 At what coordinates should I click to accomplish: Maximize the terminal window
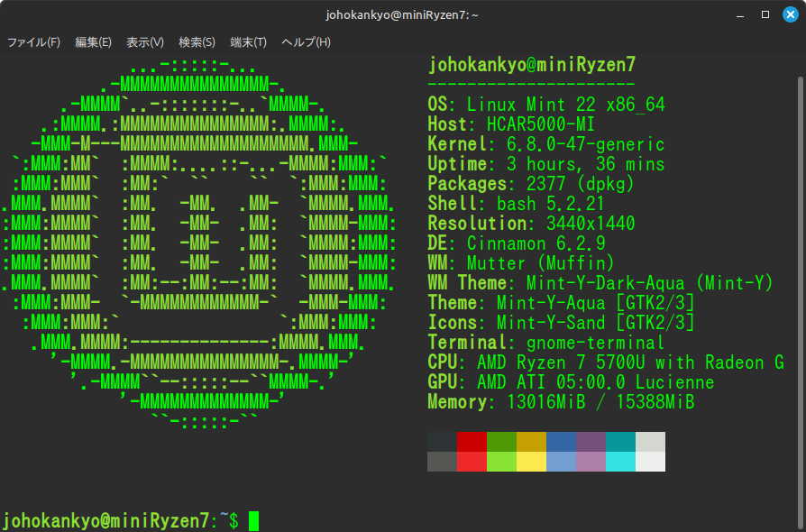pyautogui.click(x=765, y=14)
